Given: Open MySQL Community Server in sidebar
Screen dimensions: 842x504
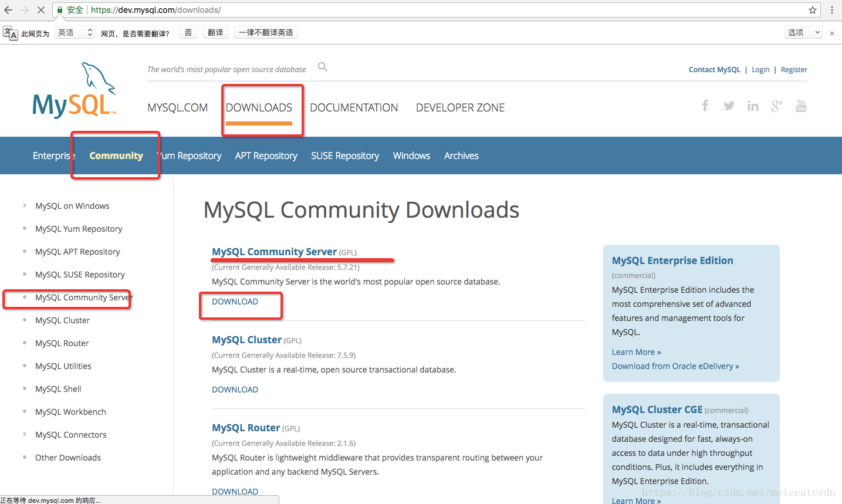Looking at the screenshot, I should (x=84, y=297).
